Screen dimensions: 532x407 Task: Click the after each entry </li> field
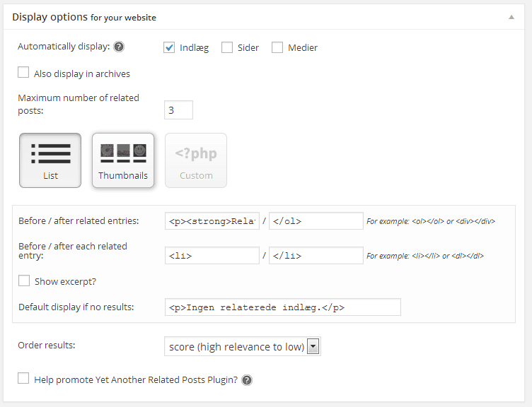tap(316, 256)
